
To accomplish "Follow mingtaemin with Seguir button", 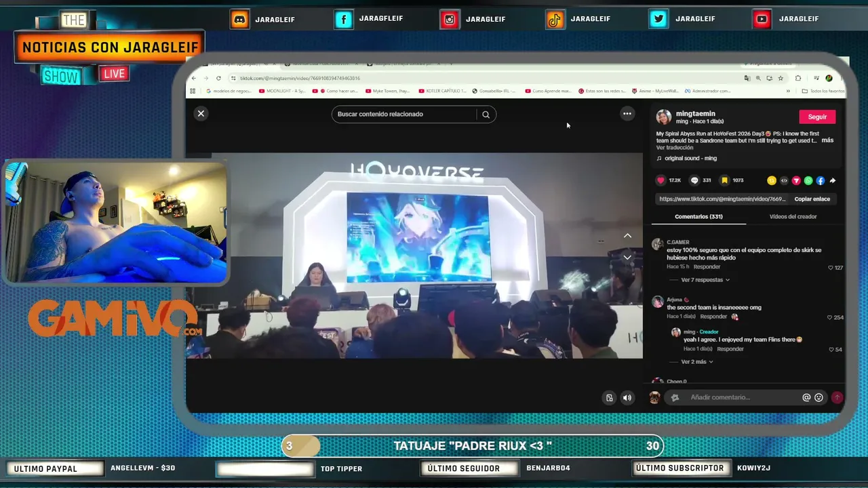I will (817, 117).
